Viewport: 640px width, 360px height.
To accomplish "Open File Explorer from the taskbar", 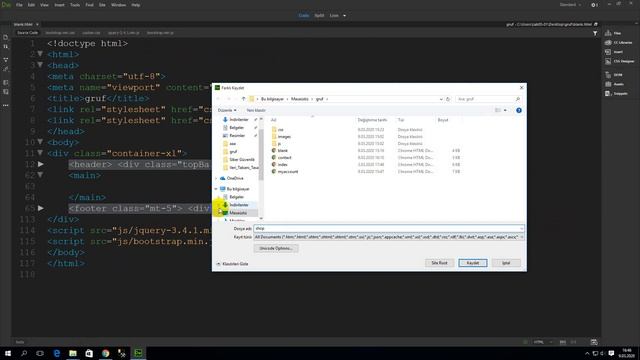I will (x=73, y=353).
